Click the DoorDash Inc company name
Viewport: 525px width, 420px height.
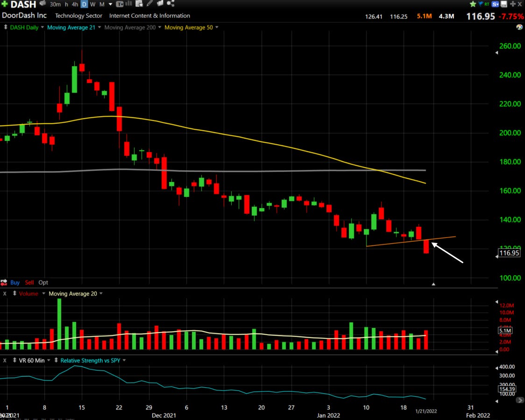pos(24,15)
